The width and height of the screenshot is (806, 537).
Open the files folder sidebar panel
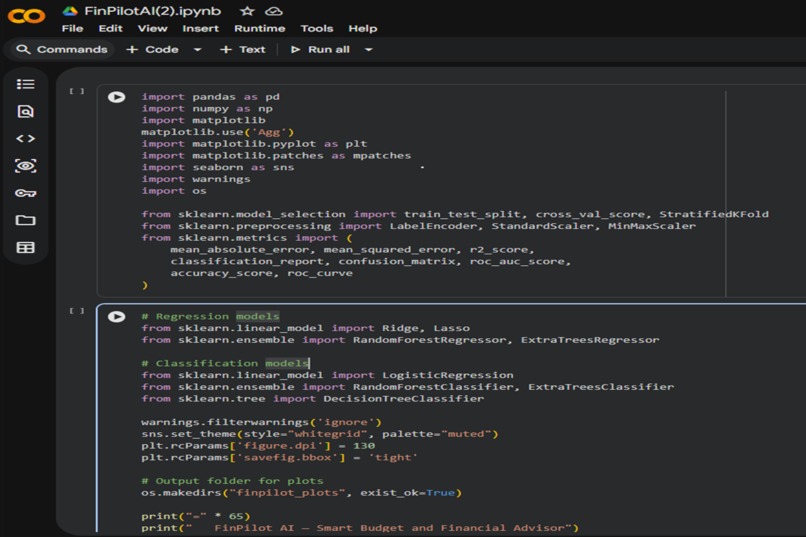(x=25, y=220)
